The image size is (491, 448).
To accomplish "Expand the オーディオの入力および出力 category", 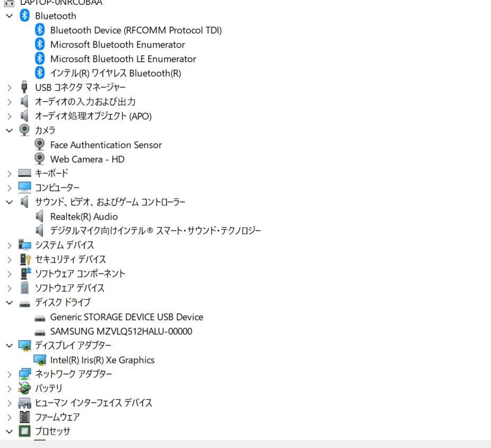I will pos(9,102).
